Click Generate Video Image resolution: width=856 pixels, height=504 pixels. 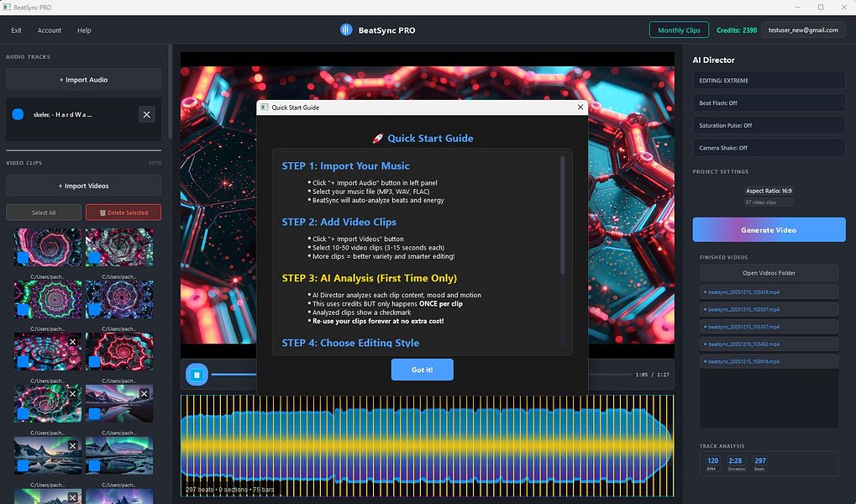[x=768, y=229]
